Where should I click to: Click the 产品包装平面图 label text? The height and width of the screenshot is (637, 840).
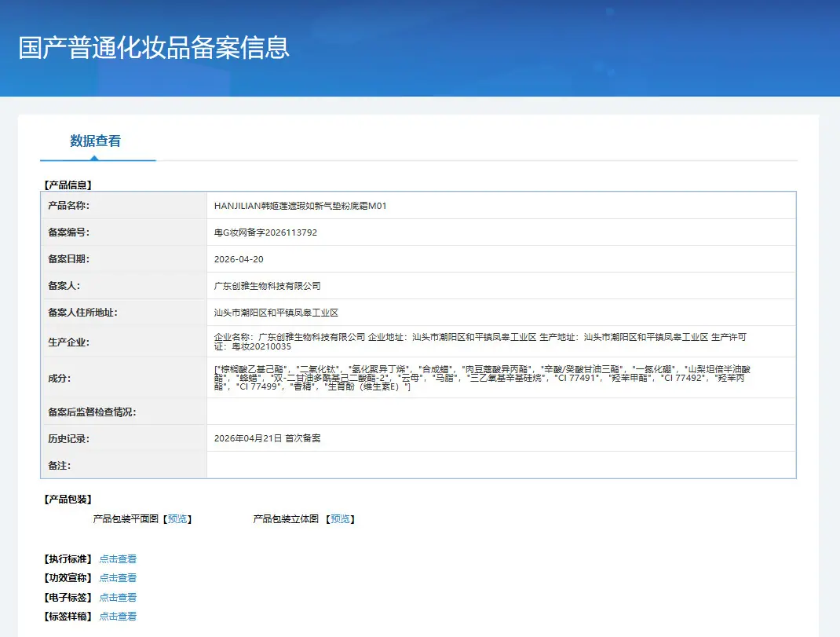tap(126, 519)
